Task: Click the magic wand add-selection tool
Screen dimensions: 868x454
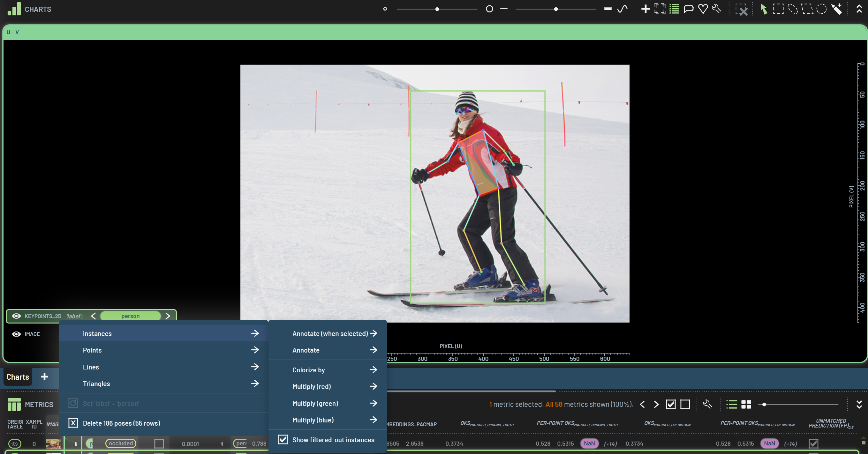Action: tap(836, 9)
